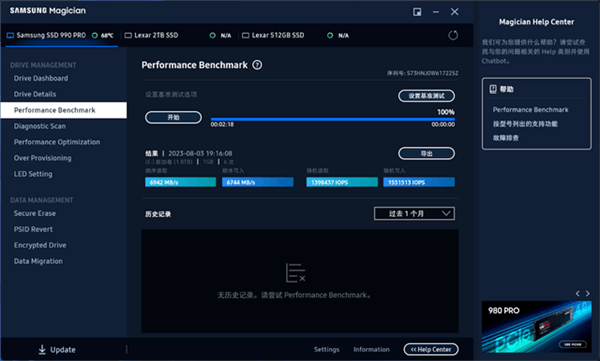The height and width of the screenshot is (361, 600).
Task: Open the Performance Benchmark help question mark icon
Action: point(258,65)
